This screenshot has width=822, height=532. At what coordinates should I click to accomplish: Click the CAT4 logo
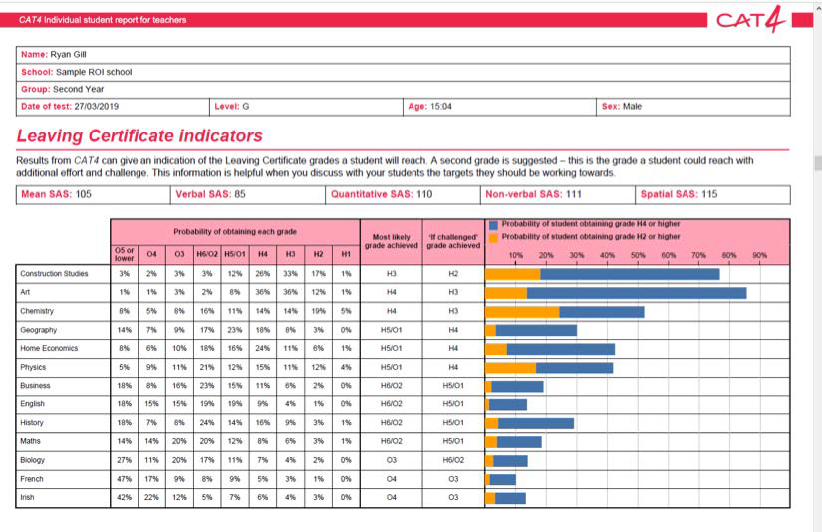click(x=751, y=20)
